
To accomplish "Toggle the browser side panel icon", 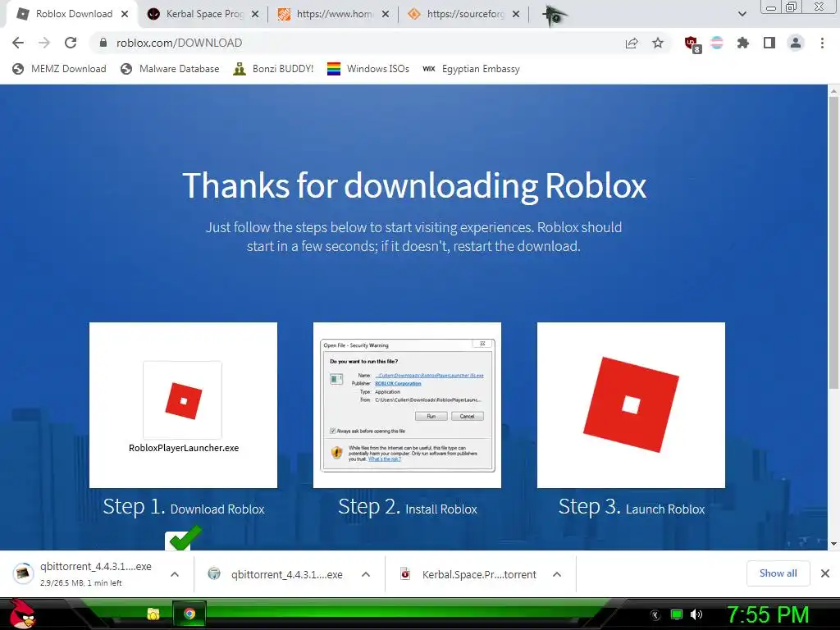I will coord(769,43).
